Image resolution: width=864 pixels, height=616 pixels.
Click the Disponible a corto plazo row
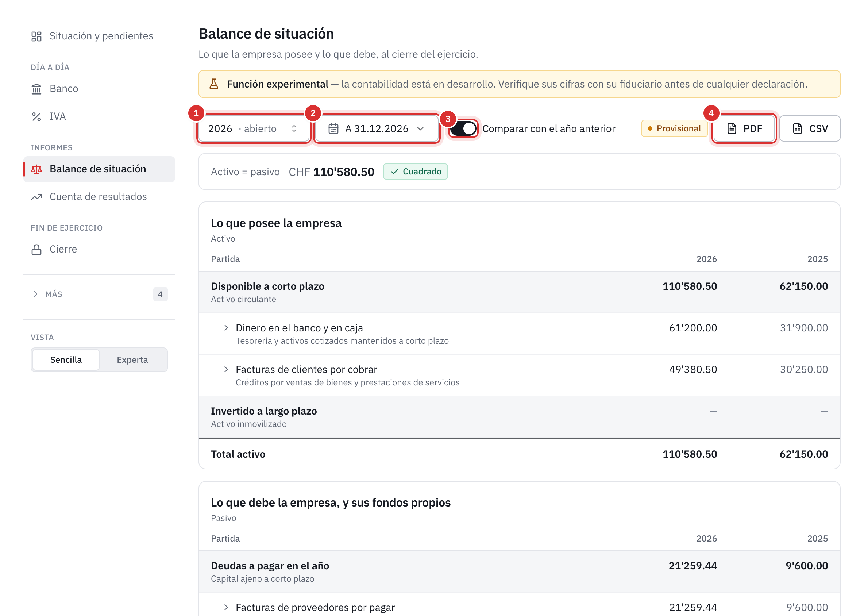520,292
